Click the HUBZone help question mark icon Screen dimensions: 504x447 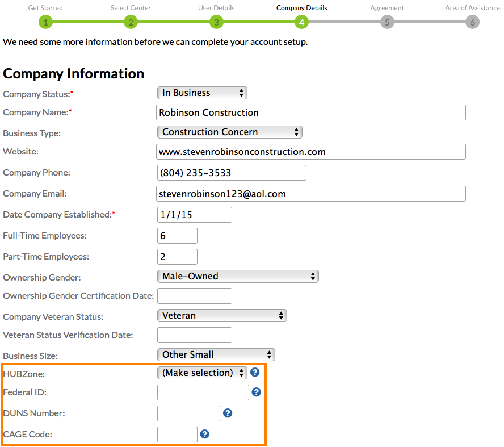(x=255, y=373)
